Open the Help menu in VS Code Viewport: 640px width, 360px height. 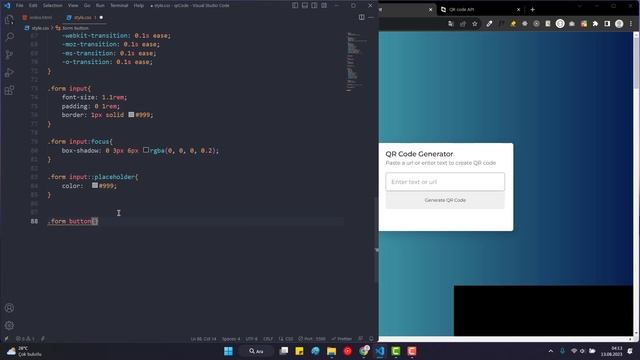point(139,5)
